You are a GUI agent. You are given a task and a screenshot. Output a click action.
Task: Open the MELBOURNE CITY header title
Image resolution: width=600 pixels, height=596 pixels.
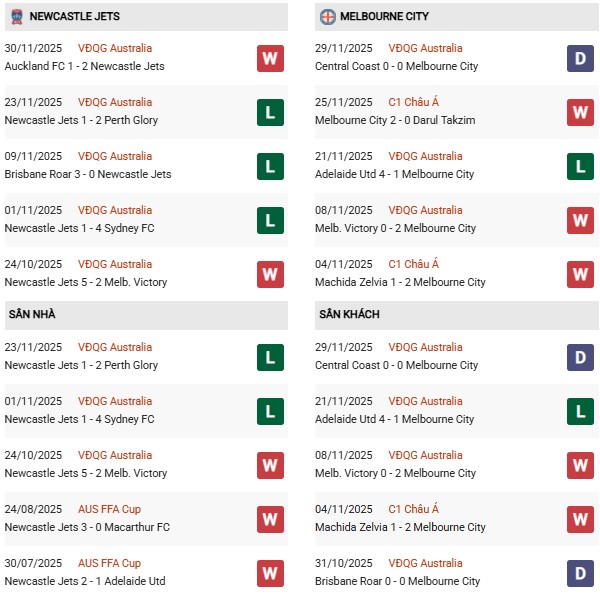[x=385, y=16]
